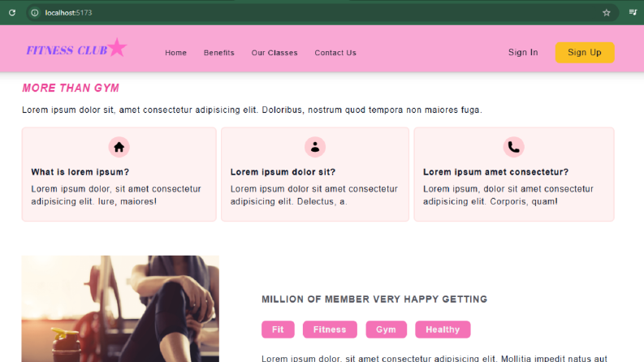
Task: Reload the page with the refresh icon
Action: [x=12, y=13]
